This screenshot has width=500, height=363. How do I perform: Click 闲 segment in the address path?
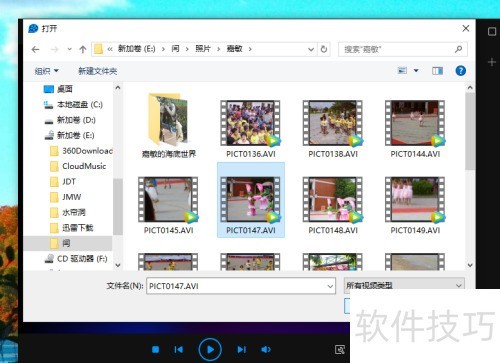pyautogui.click(x=175, y=49)
